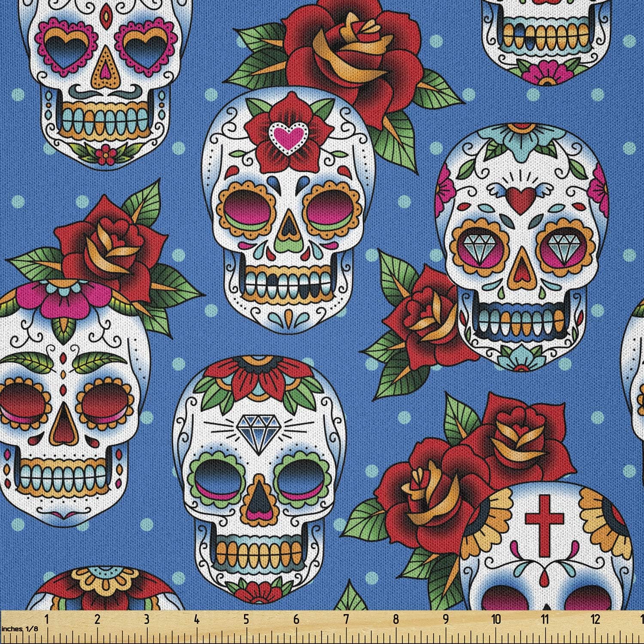This screenshot has height=644, width=644.
Task: Click the number 1 on the ruler
Action: [x=46, y=619]
